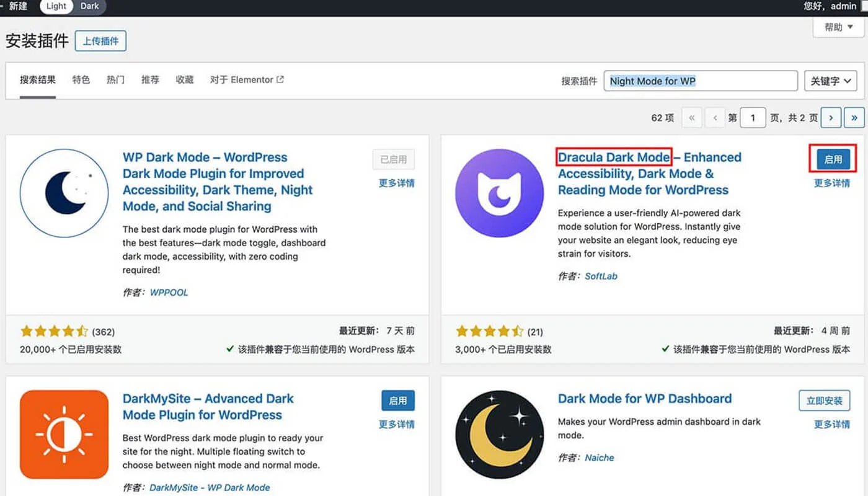This screenshot has height=496, width=868.
Task: Install Dark Mode for WP Dashboard with 立即安装
Action: click(x=824, y=401)
